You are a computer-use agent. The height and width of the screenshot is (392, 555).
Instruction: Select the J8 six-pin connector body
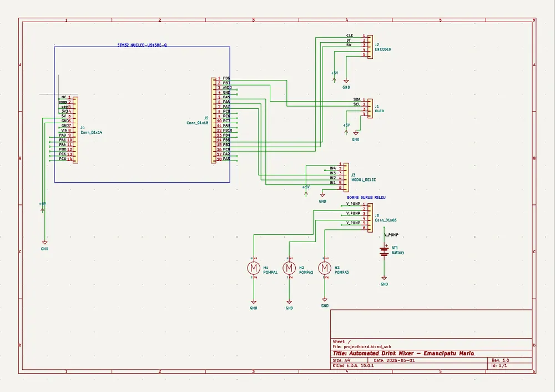[370, 218]
